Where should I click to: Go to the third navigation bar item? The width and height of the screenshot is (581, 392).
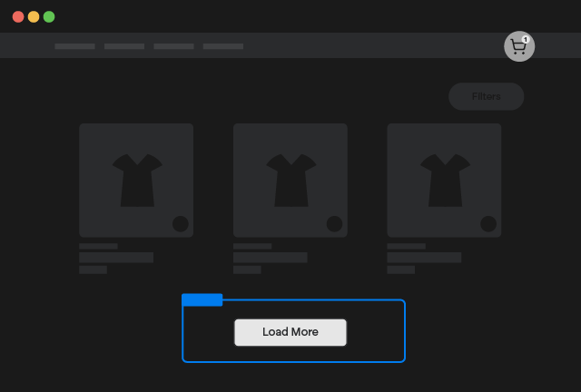pos(173,45)
